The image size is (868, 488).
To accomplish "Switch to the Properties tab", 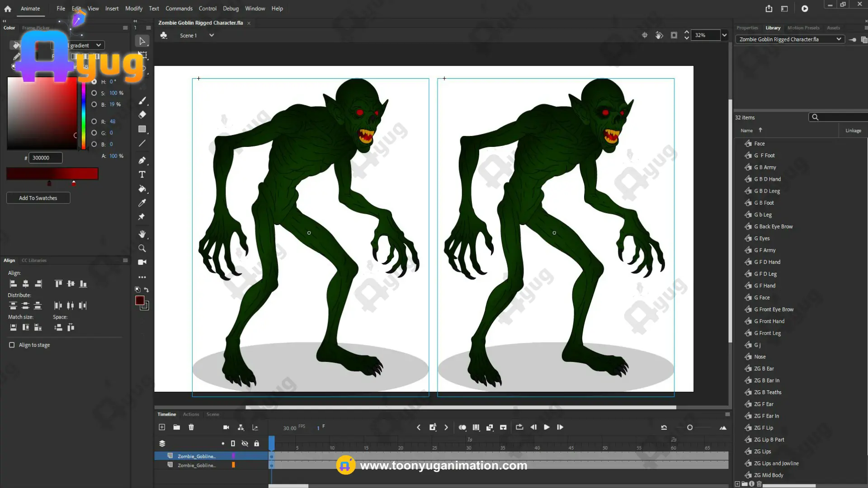I will 747,28.
